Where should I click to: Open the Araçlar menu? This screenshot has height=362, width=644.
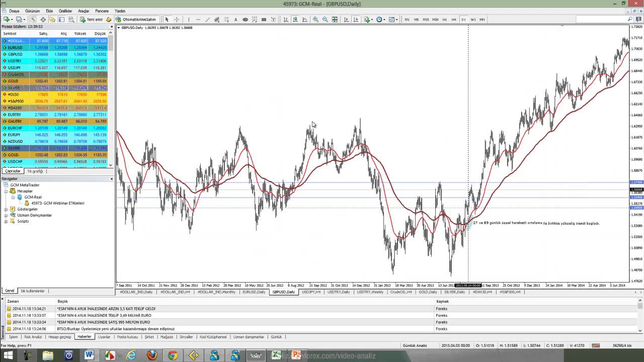[x=84, y=11]
